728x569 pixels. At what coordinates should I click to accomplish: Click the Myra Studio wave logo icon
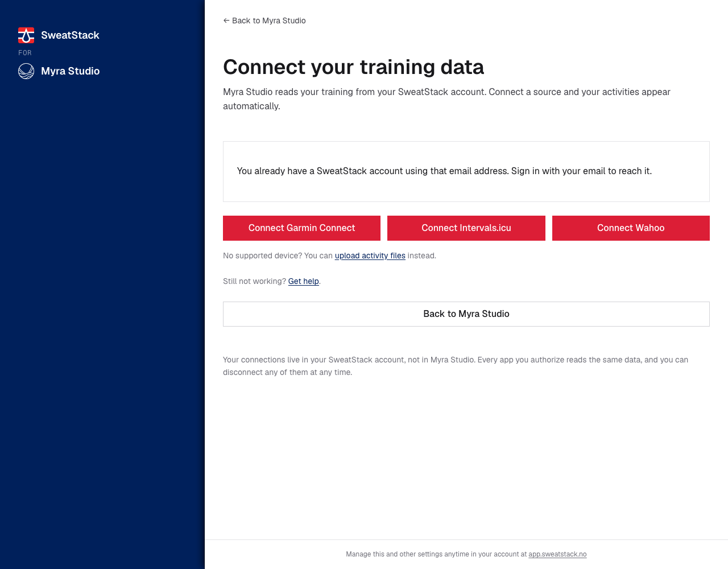[x=26, y=71]
